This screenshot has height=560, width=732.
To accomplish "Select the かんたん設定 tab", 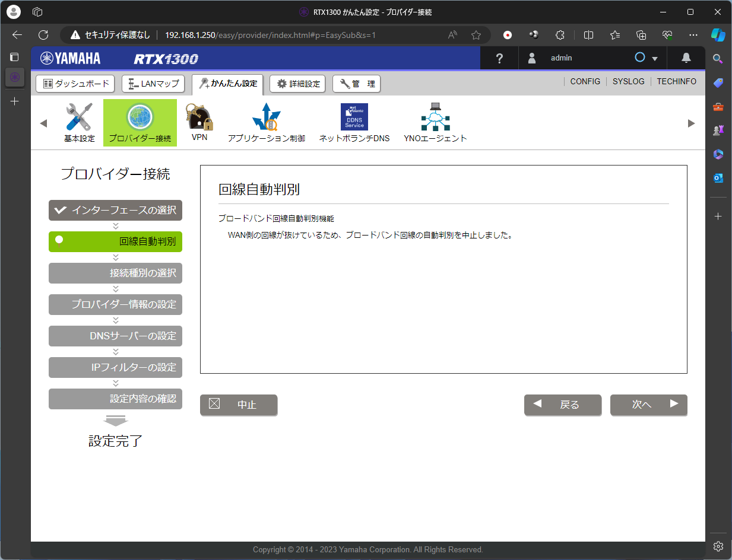I will click(x=228, y=84).
